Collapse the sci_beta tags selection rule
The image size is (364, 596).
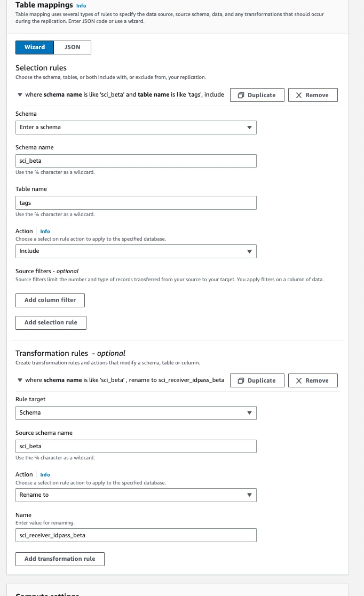point(20,94)
